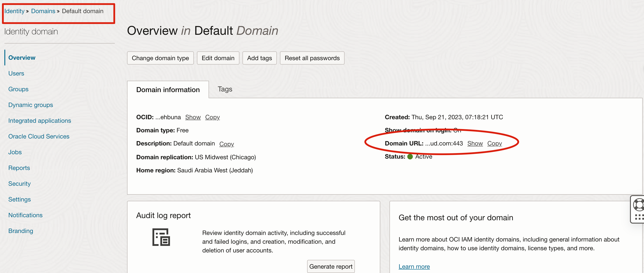Screen dimensions: 644x273
Task: Open the Learn more link
Action: pos(414,266)
